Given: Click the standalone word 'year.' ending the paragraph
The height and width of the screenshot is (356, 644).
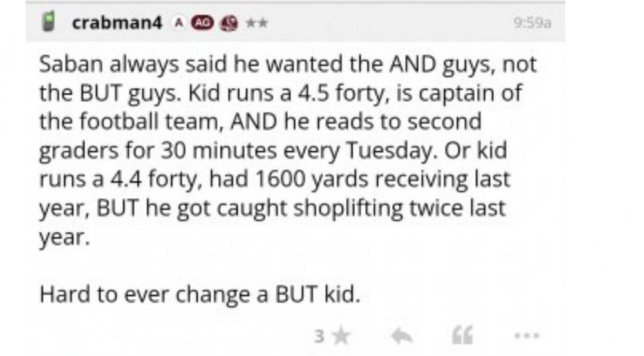Looking at the screenshot, I should click(x=61, y=236).
